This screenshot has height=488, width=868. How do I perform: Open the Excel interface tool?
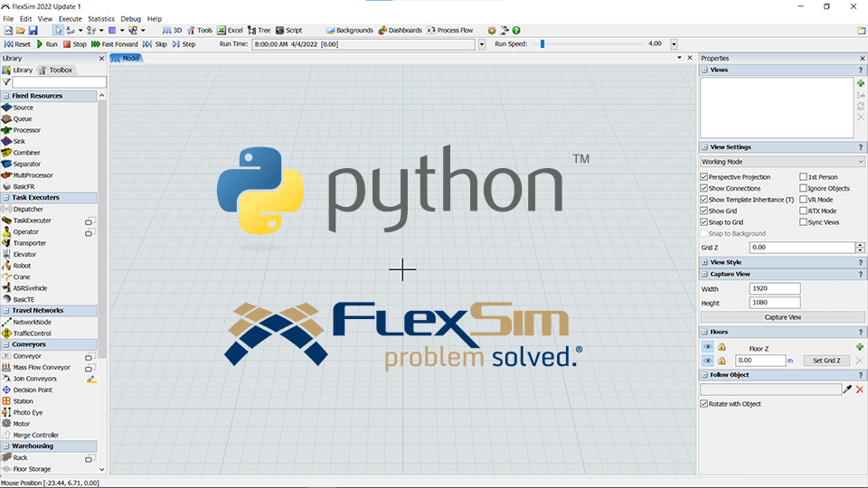230,31
